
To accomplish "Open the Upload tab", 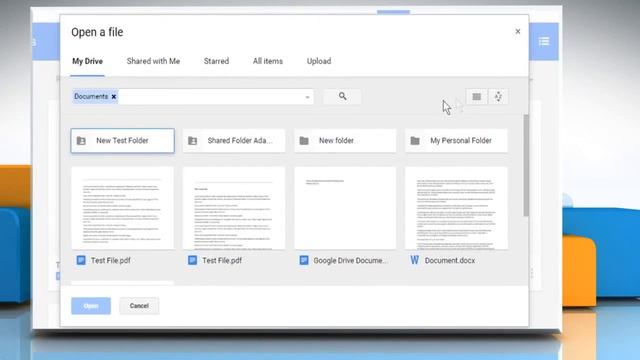I will tap(319, 61).
